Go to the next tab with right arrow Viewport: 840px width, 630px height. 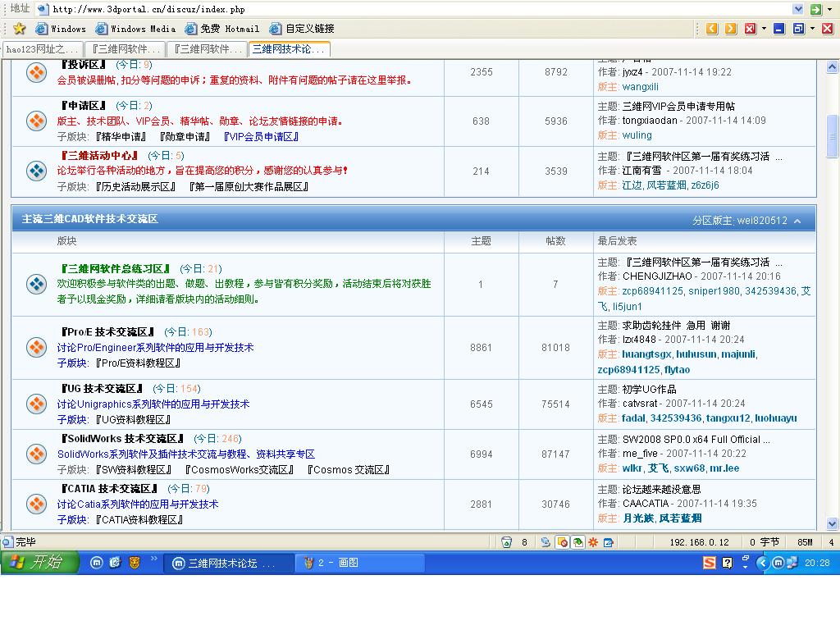[x=731, y=29]
